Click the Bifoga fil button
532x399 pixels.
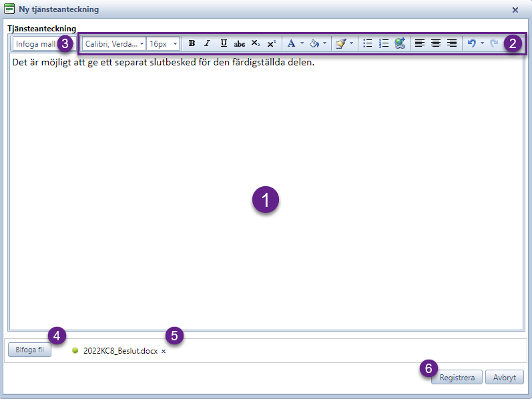[x=30, y=350]
